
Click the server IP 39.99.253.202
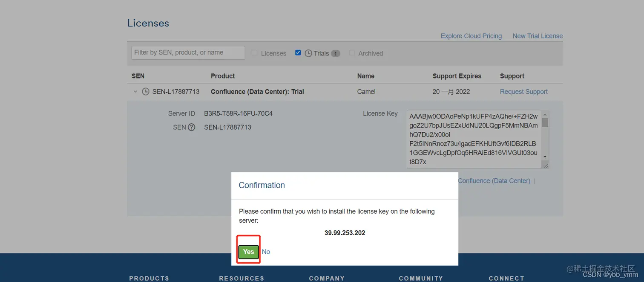(x=345, y=233)
